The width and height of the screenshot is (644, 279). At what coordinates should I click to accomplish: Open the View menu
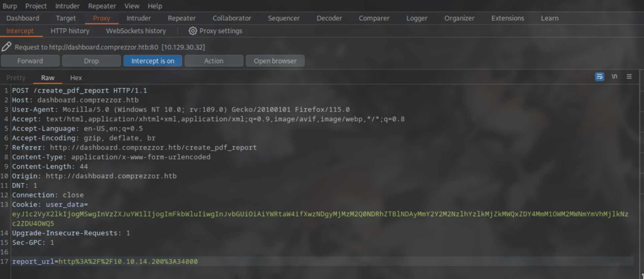coord(132,6)
